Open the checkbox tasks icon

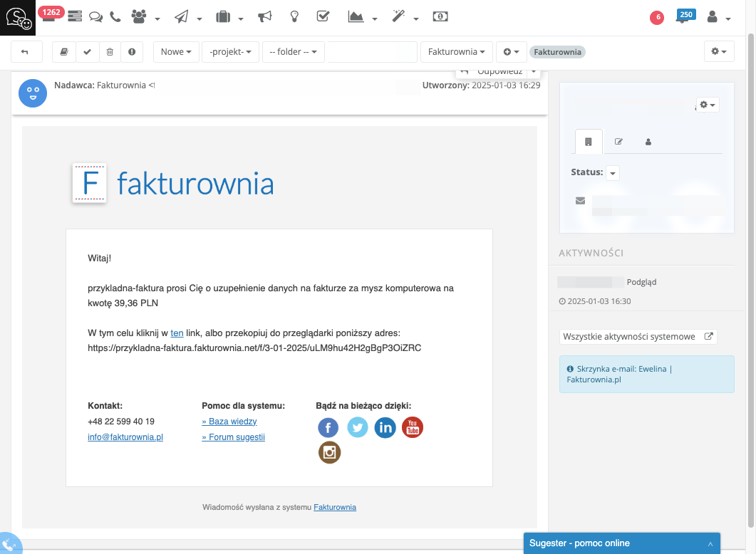(323, 16)
